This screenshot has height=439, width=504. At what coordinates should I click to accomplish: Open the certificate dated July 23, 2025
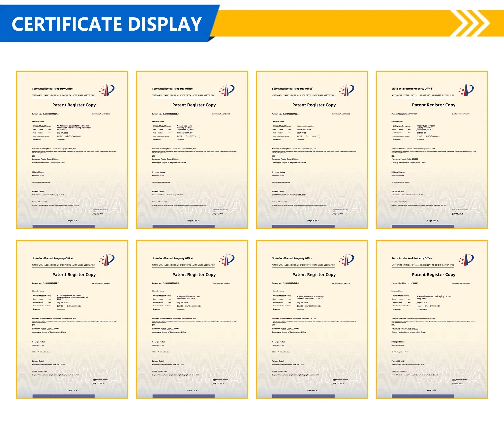coord(431,319)
